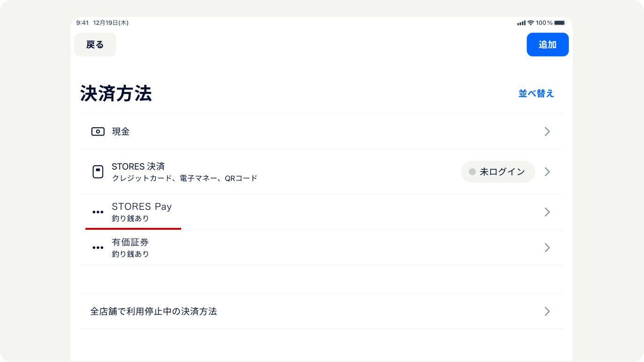Tap the 未ログイン status badge
The height and width of the screenshot is (362, 644).
point(498,172)
